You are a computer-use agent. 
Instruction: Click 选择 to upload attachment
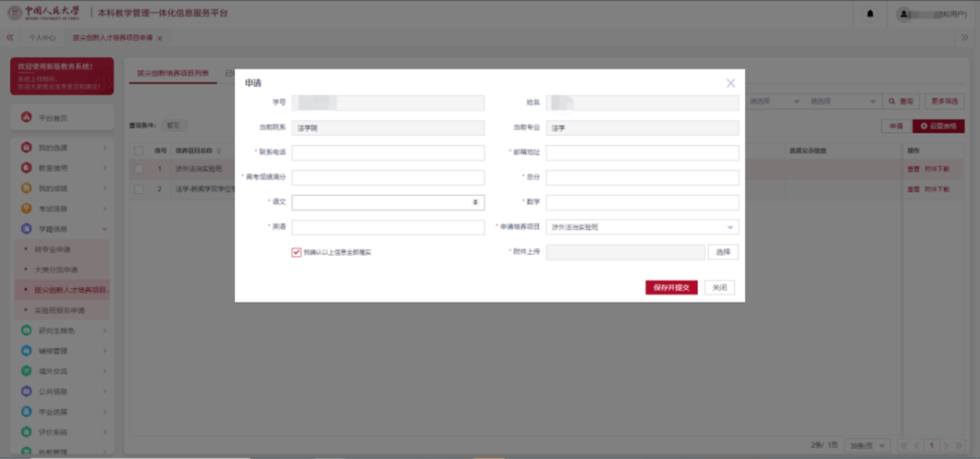coord(722,252)
